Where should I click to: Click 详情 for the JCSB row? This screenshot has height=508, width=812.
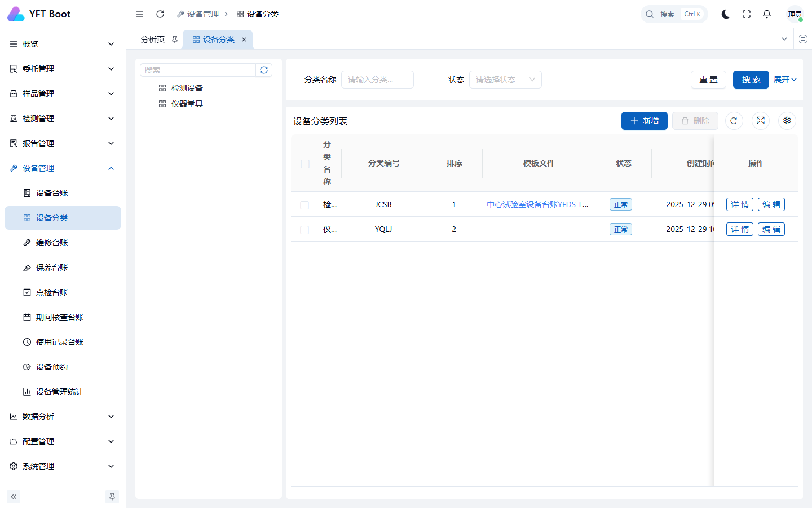point(740,204)
